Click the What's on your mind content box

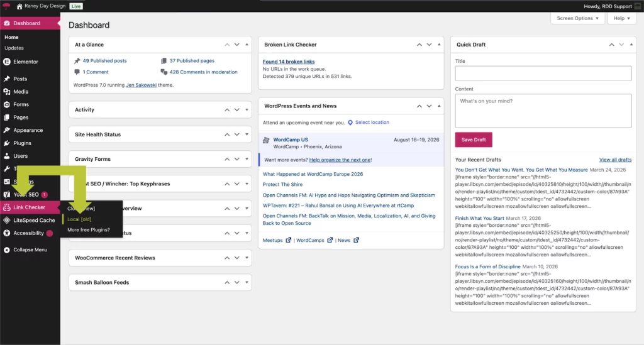(x=543, y=111)
